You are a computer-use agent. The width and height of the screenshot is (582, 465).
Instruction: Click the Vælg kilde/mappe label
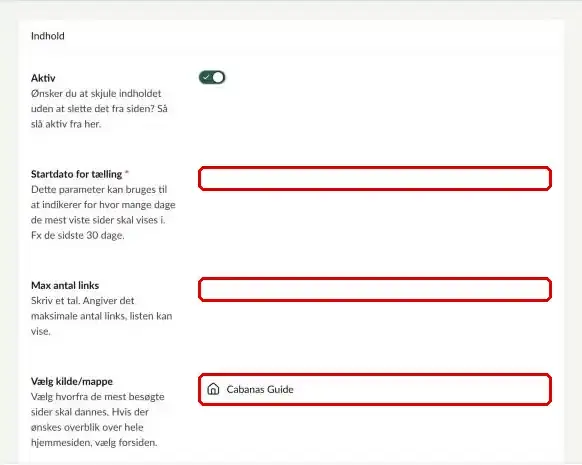(72, 382)
